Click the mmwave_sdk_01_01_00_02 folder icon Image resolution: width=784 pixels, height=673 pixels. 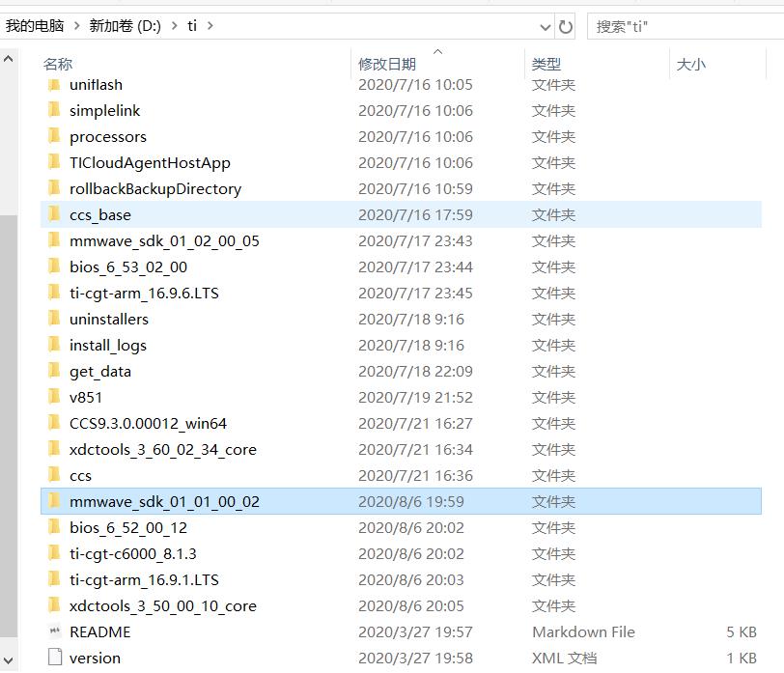click(x=54, y=501)
